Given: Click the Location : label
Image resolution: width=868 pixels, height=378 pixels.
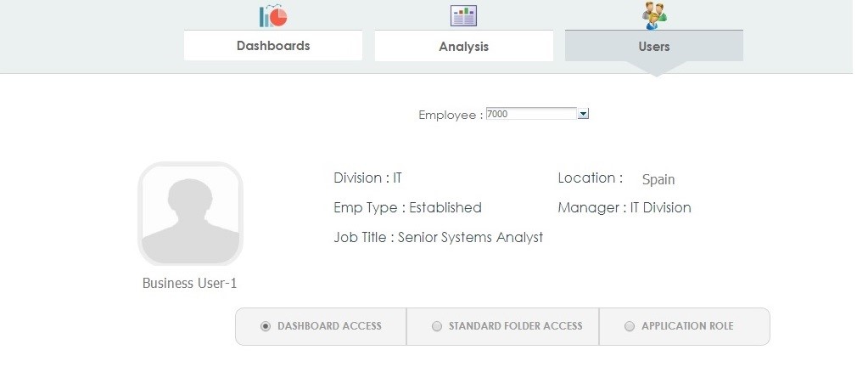Looking at the screenshot, I should [x=590, y=178].
